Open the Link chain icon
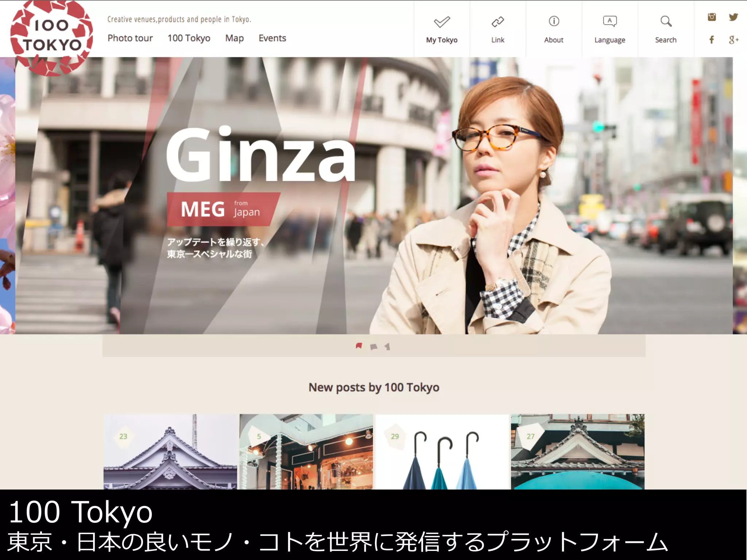747x560 pixels. tap(498, 22)
